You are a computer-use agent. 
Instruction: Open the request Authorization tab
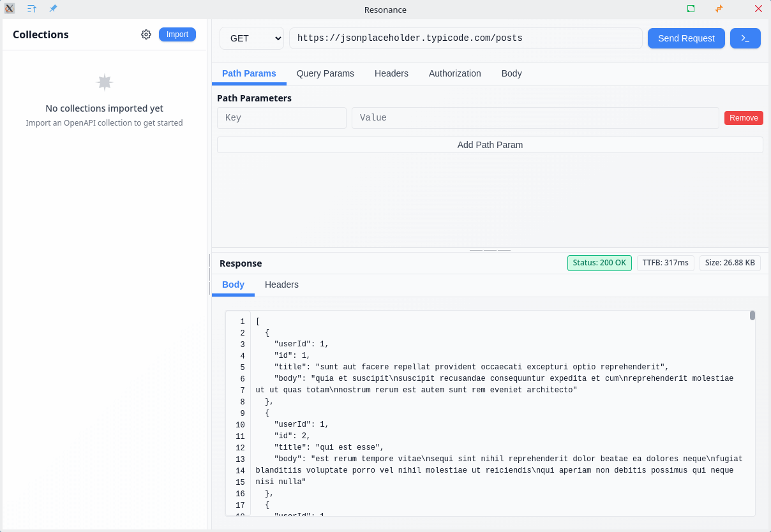tap(454, 73)
